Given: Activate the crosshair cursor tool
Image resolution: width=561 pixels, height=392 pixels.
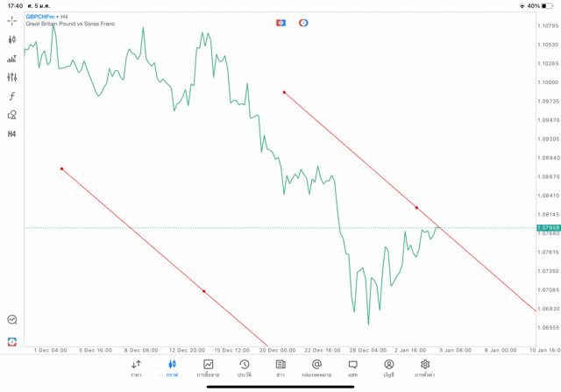Looking at the screenshot, I should point(12,20).
